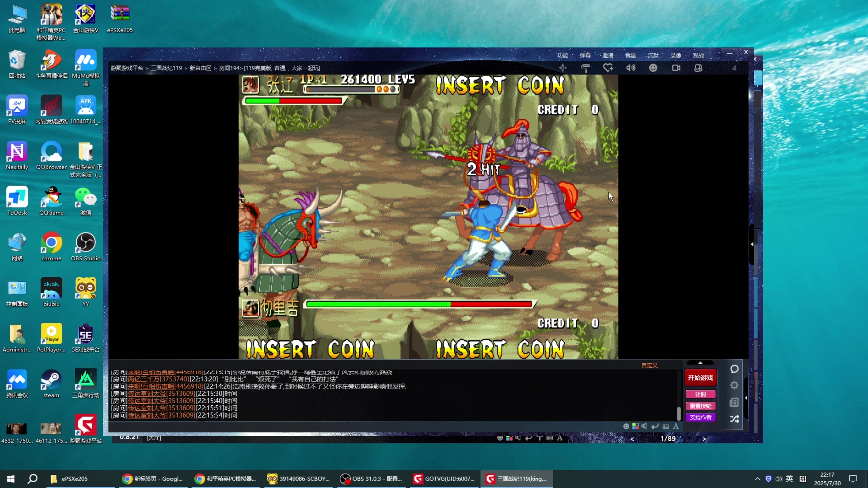Click the 支持作者 button
The width and height of the screenshot is (868, 488).
701,418
